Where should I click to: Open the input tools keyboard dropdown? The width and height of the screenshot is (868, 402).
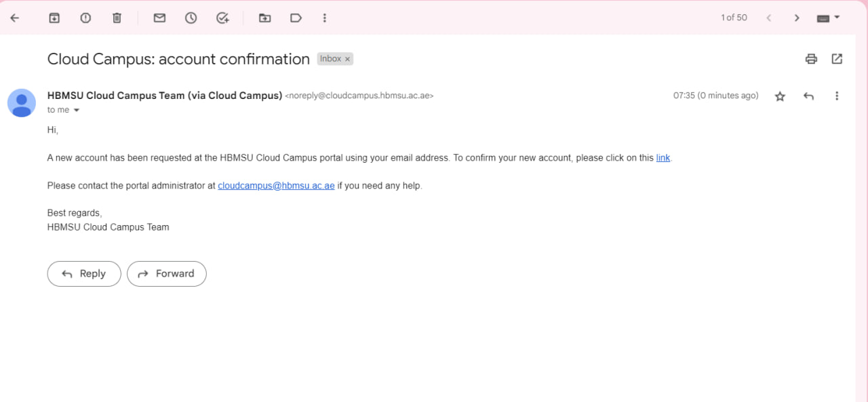coord(828,18)
